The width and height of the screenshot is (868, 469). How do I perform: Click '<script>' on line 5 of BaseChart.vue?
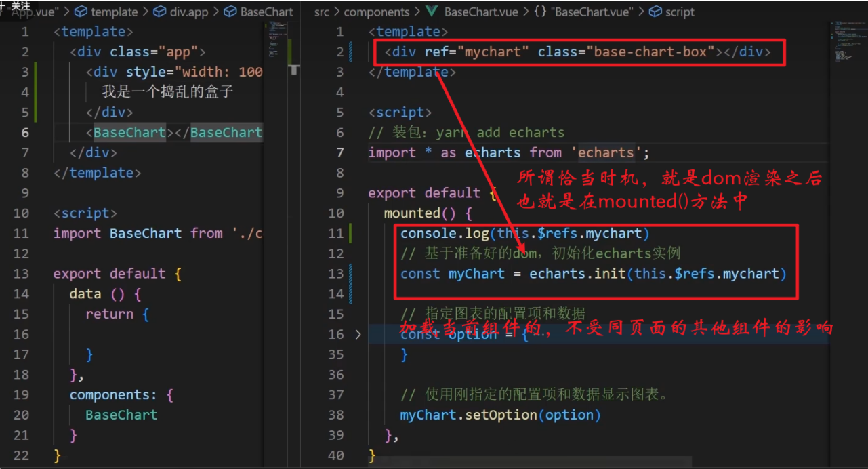[400, 112]
